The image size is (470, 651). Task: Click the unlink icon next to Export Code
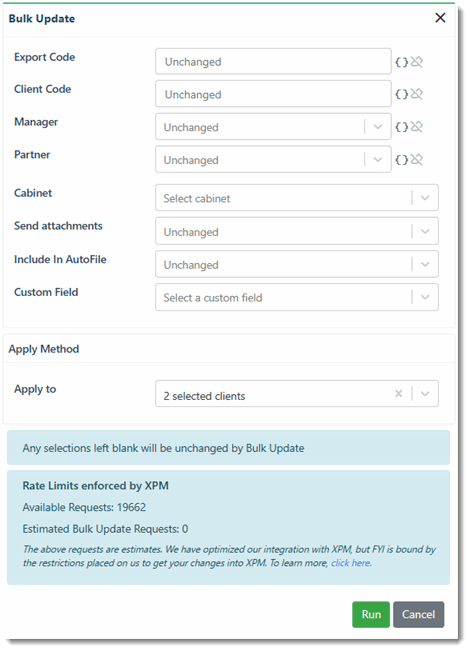pyautogui.click(x=416, y=62)
